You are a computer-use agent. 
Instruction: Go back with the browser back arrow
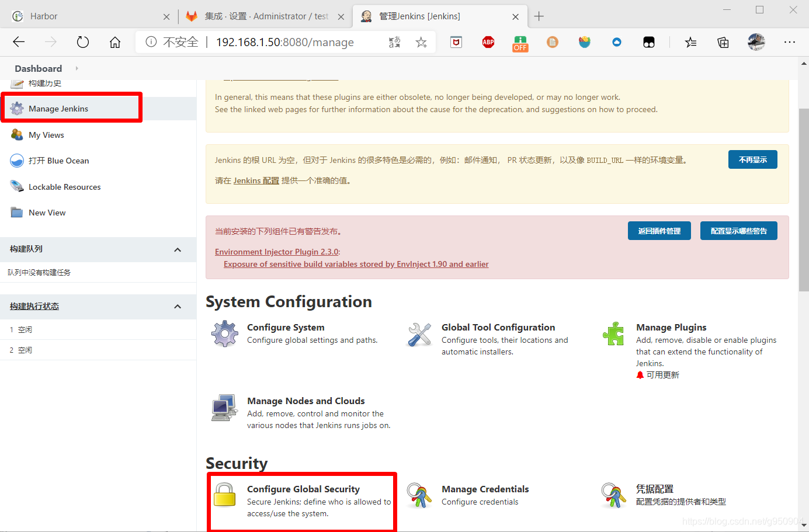(19, 42)
